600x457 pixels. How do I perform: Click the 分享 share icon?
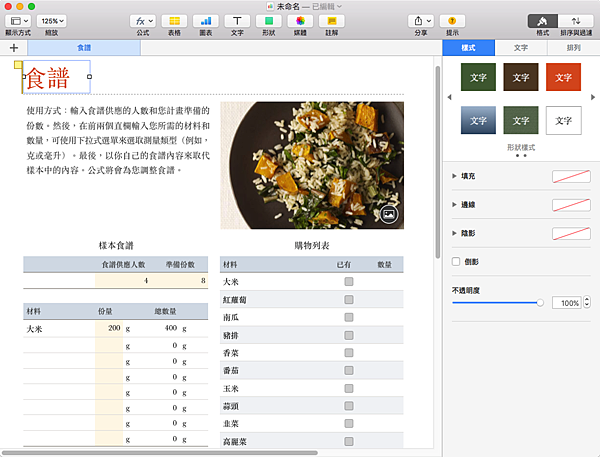(x=419, y=20)
